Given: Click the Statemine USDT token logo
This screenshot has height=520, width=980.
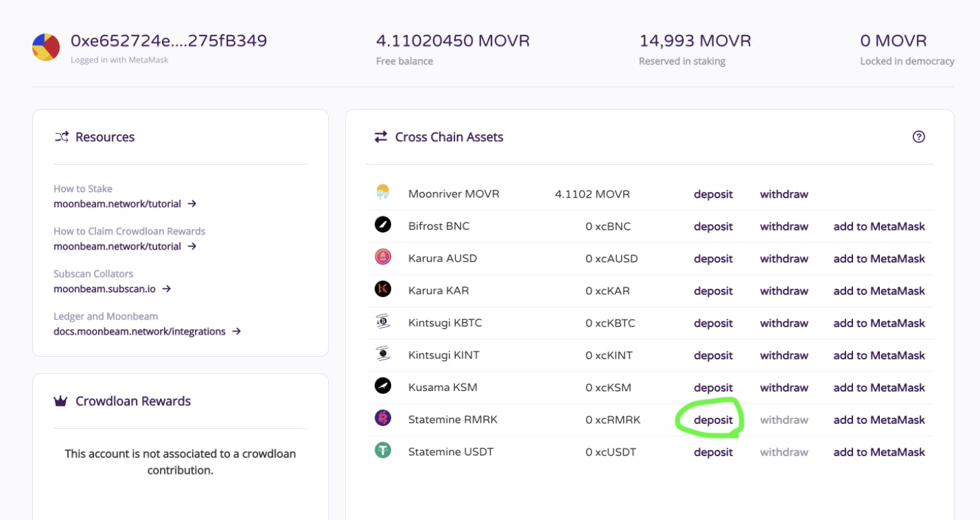Looking at the screenshot, I should (x=382, y=450).
